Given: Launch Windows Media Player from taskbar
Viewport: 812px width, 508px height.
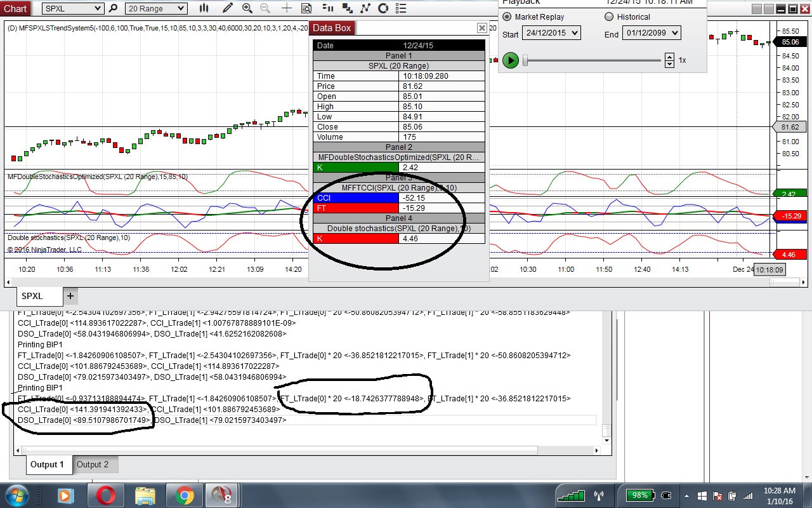Looking at the screenshot, I should [x=65, y=495].
